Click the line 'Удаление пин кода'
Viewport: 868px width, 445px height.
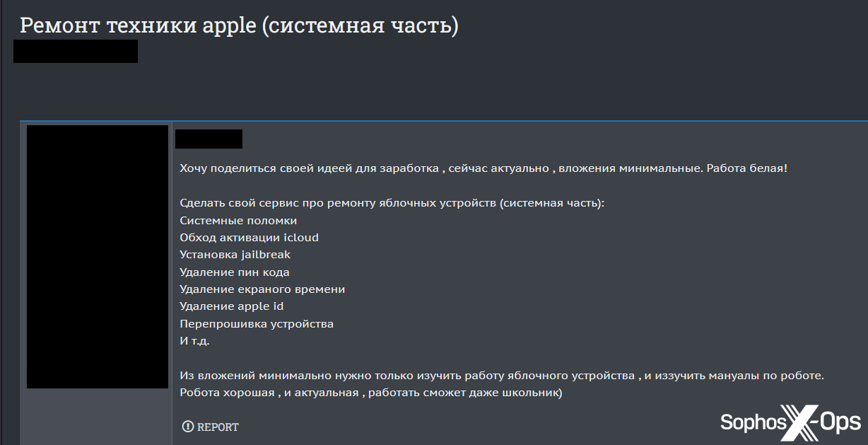click(x=235, y=272)
